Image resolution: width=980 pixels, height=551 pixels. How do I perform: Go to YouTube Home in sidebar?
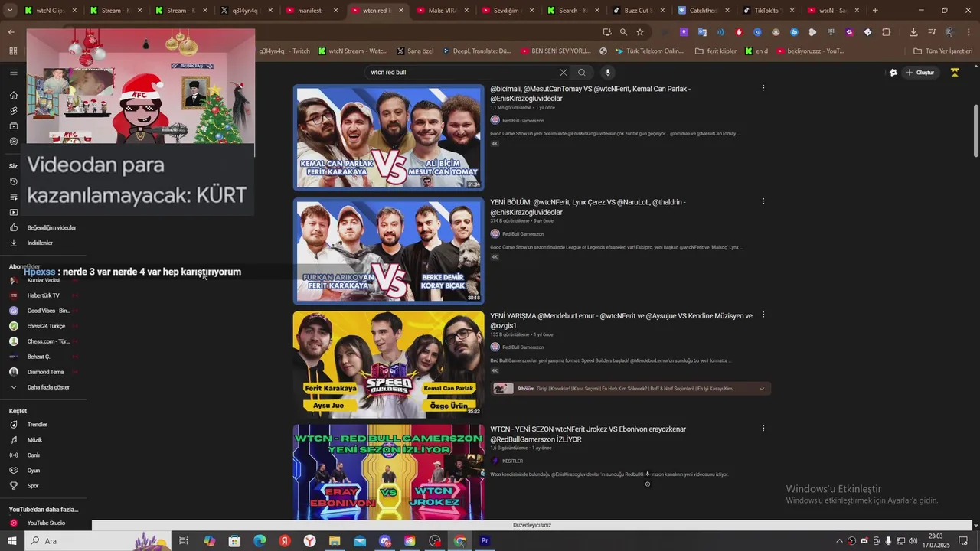coord(13,96)
